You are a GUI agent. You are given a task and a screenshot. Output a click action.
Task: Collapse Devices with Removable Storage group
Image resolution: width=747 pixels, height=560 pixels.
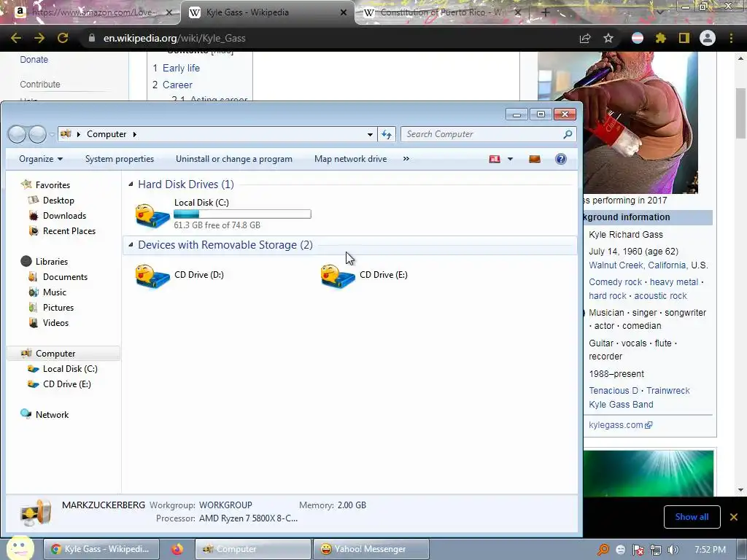click(131, 245)
